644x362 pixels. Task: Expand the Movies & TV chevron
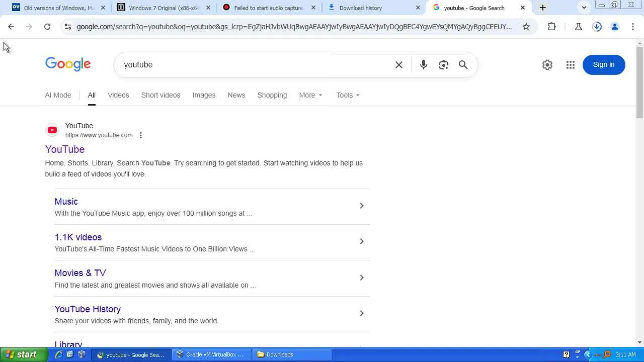(361, 278)
